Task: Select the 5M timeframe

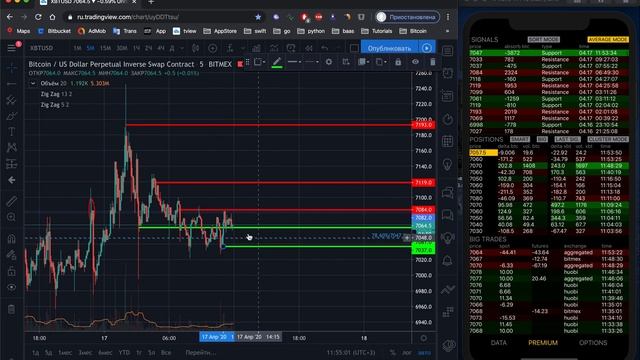Action: pos(90,48)
